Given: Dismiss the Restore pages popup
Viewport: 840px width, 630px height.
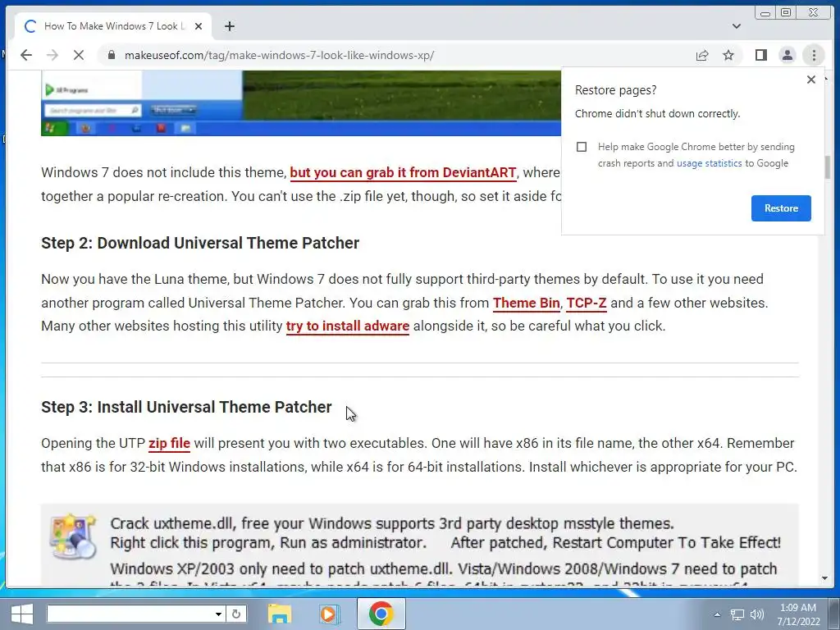Looking at the screenshot, I should (x=811, y=80).
